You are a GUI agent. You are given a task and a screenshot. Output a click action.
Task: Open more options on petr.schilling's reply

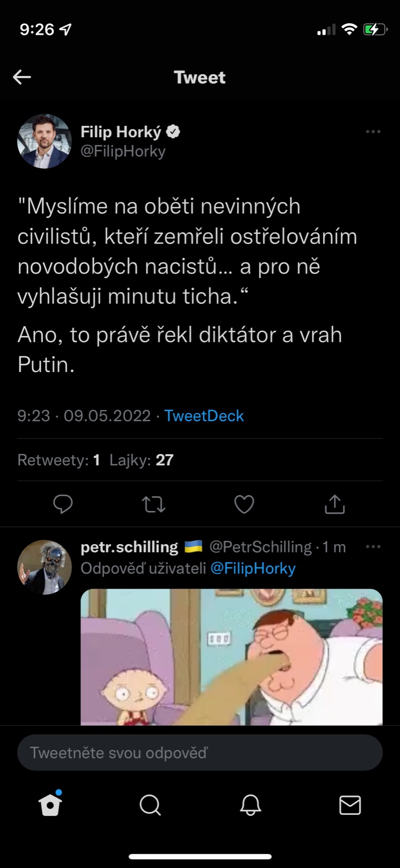coord(373,547)
